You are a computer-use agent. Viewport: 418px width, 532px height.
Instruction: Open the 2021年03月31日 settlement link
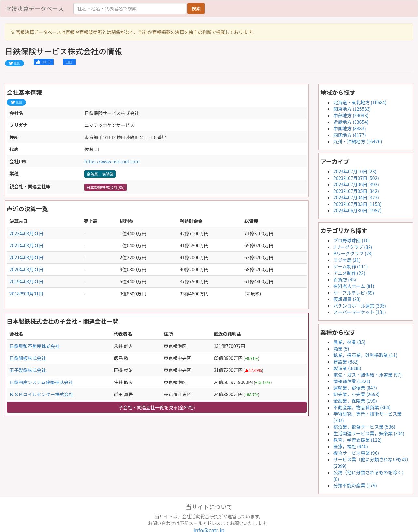[26, 258]
